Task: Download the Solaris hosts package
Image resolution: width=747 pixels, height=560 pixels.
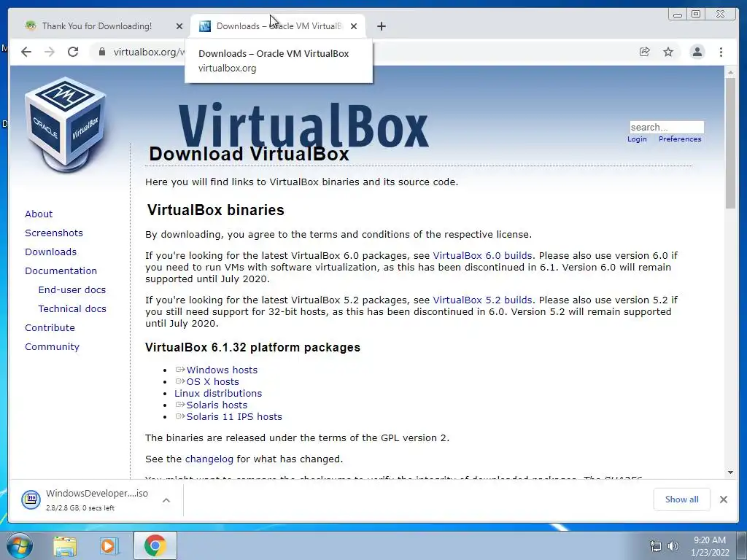Action: 217,405
